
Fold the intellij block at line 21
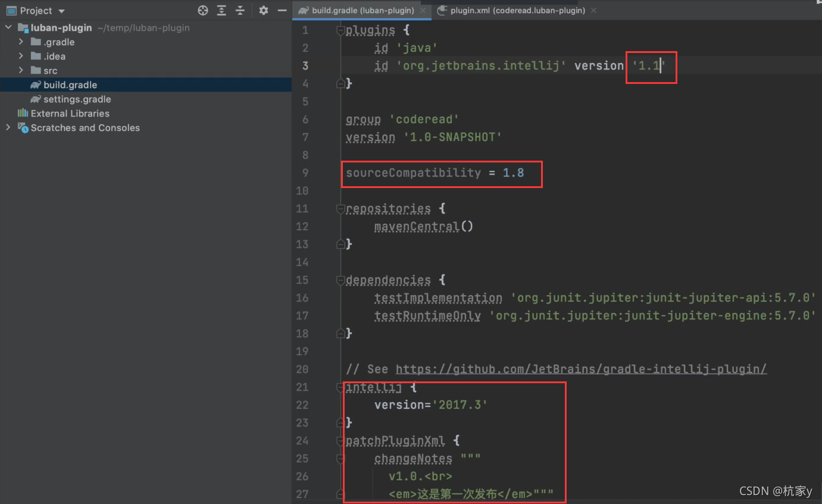click(x=340, y=387)
